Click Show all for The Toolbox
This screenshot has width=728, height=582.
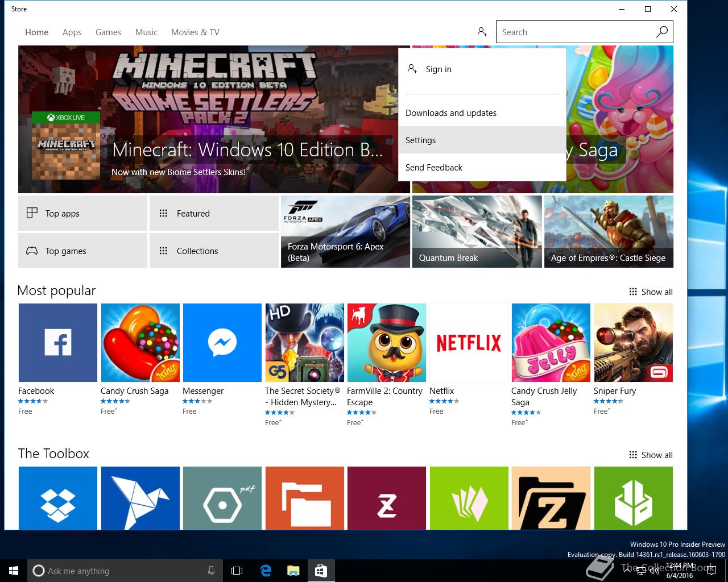(651, 455)
